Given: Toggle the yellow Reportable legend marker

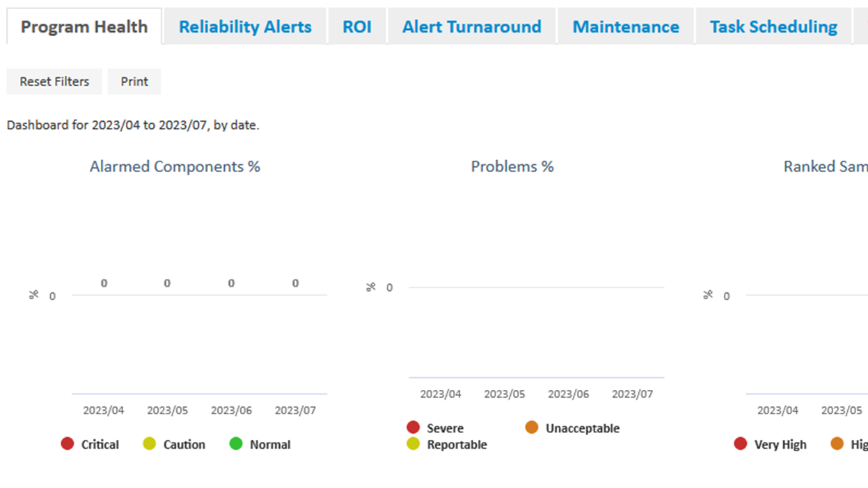Looking at the screenshot, I should pos(413,444).
